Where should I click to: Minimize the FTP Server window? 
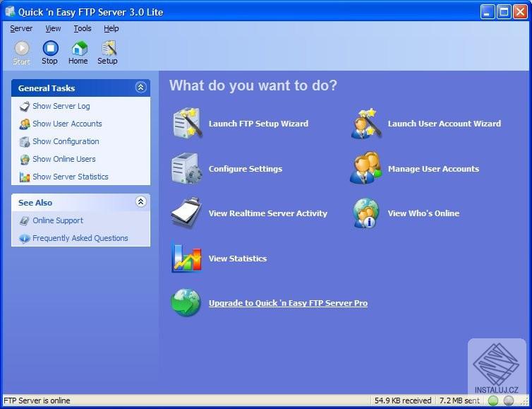[x=488, y=12]
